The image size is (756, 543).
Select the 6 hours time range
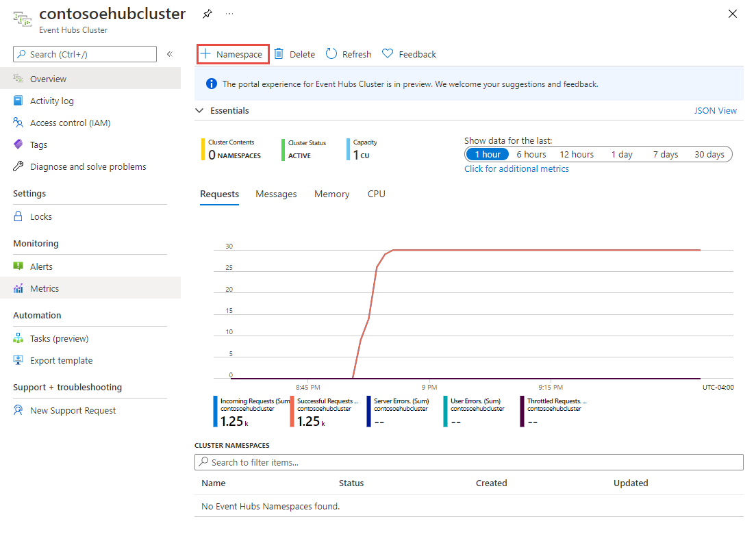(x=531, y=154)
